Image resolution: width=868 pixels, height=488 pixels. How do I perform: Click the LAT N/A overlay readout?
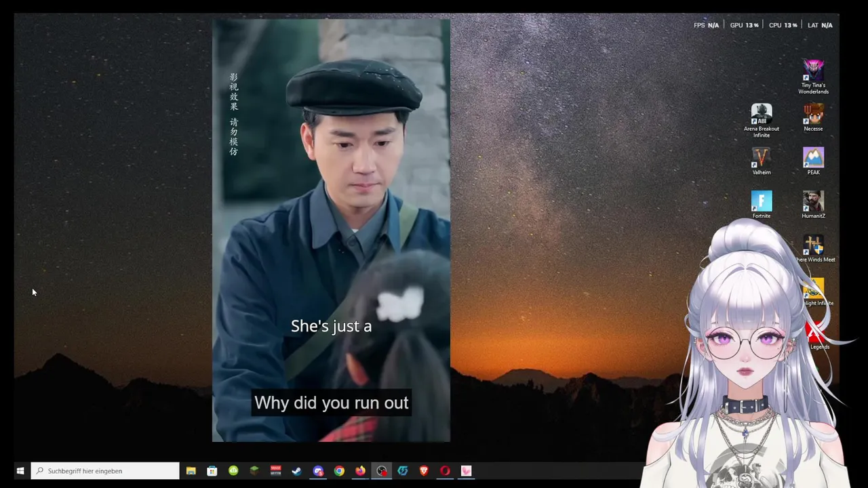[820, 25]
